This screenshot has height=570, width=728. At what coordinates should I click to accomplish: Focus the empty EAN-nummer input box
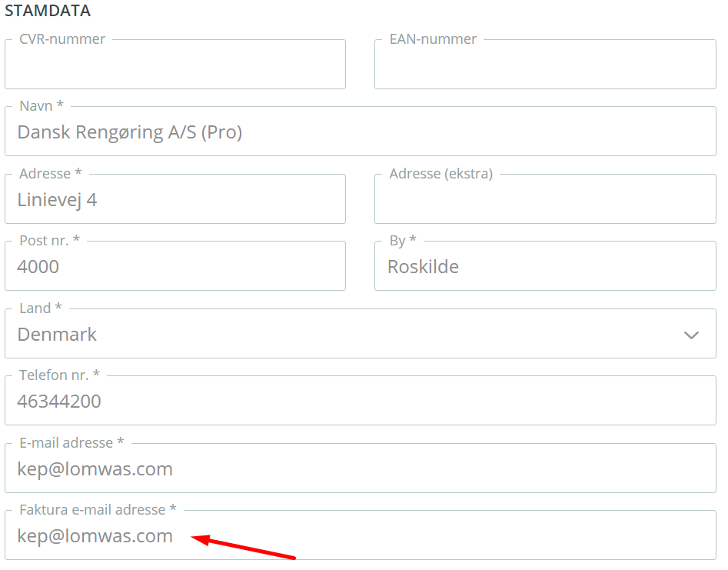(545, 64)
